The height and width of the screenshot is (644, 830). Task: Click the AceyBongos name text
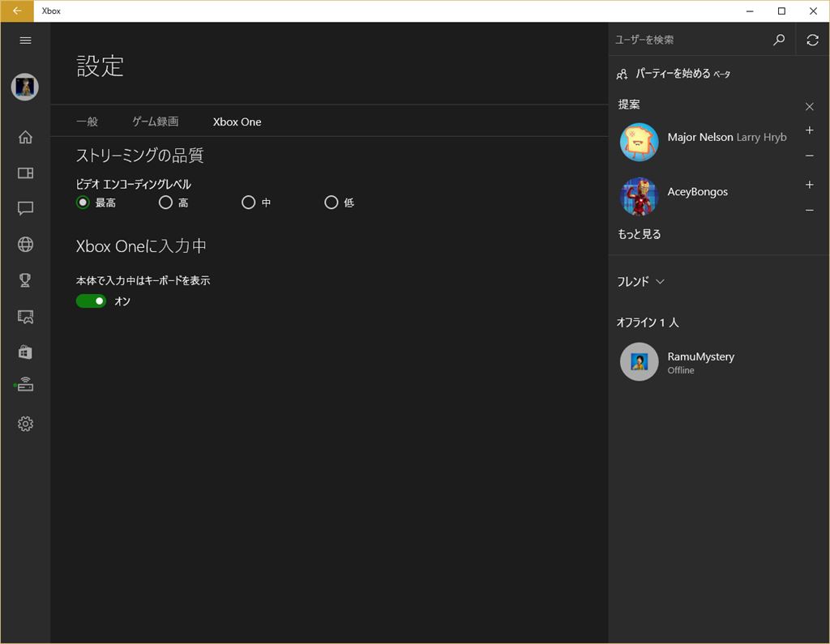[697, 191]
